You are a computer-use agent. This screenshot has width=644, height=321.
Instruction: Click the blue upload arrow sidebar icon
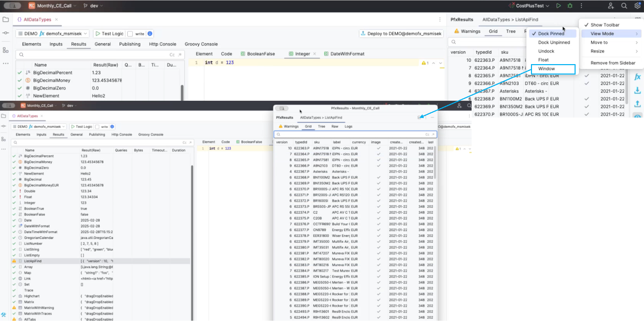637,104
